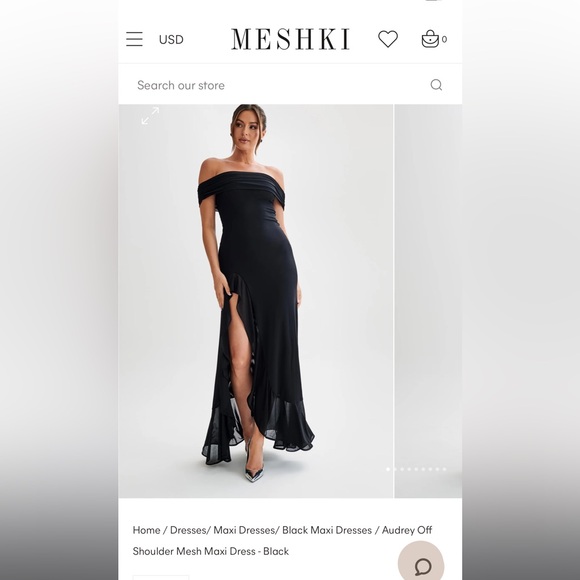Select the first carousel pagination dot
This screenshot has height=580, width=580.
point(388,469)
